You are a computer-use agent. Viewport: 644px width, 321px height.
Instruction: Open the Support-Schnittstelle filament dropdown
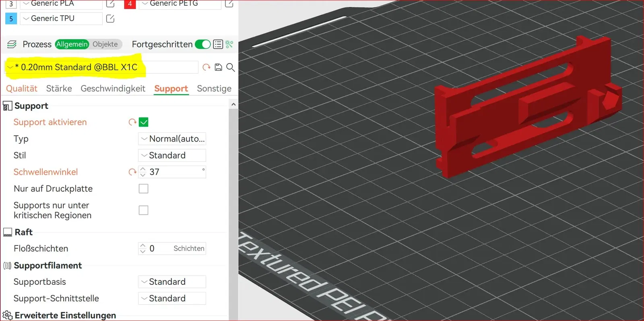(x=172, y=298)
